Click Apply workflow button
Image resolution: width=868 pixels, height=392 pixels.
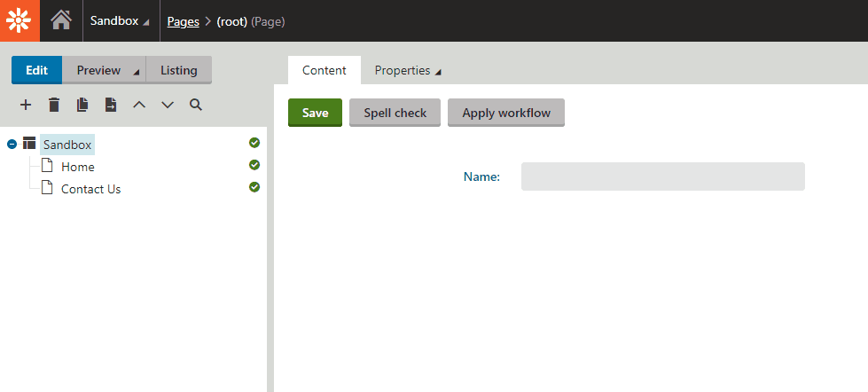(506, 113)
